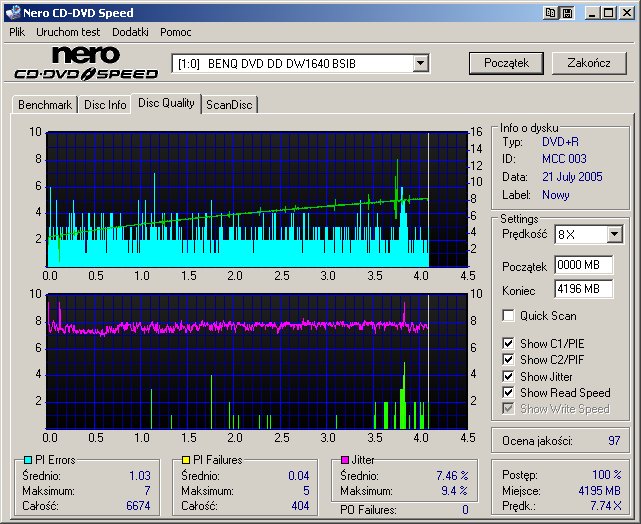Click the Początek start button

tap(506, 63)
